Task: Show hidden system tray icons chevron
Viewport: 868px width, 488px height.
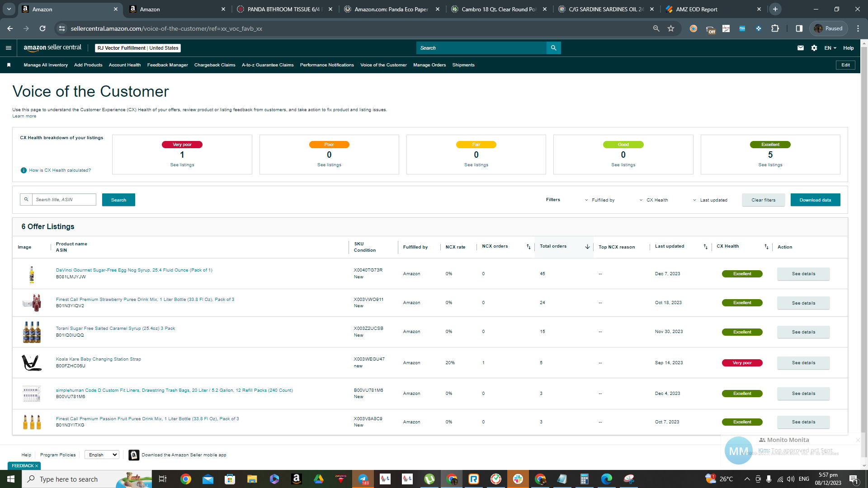Action: (747, 479)
